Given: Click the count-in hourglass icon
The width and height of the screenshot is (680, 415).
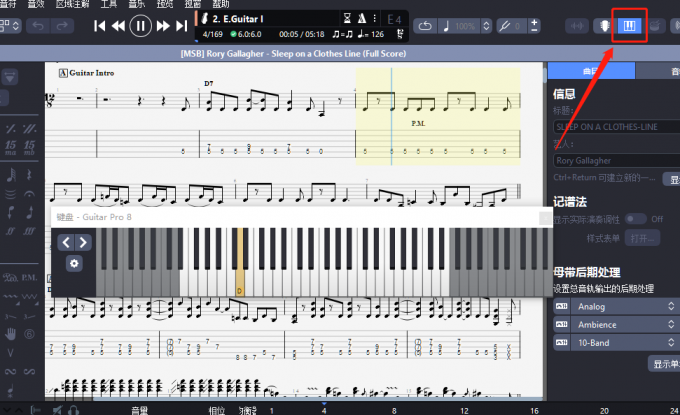Looking at the screenshot, I should (x=347, y=19).
